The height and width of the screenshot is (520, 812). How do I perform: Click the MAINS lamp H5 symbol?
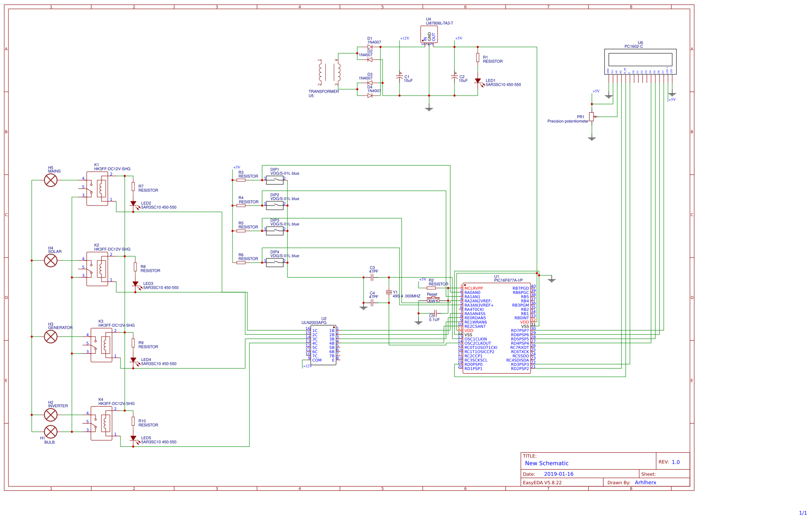51,180
